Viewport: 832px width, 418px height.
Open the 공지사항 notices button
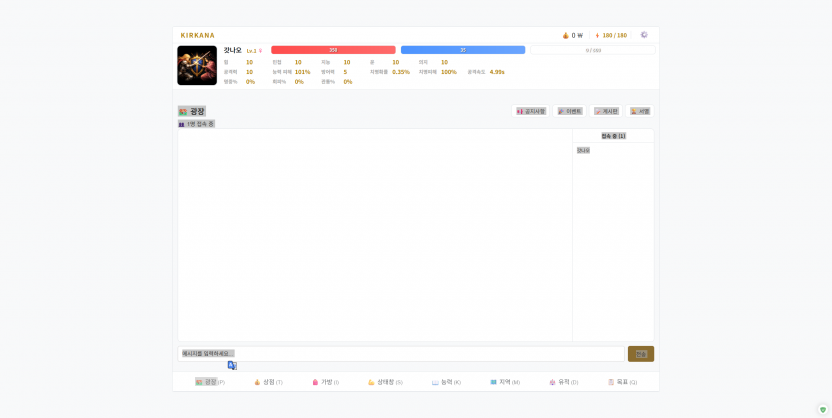click(531, 111)
